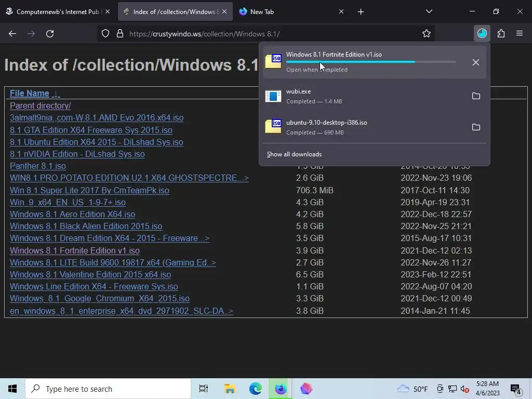Open the extensions puzzle icon

pyautogui.click(x=501, y=33)
